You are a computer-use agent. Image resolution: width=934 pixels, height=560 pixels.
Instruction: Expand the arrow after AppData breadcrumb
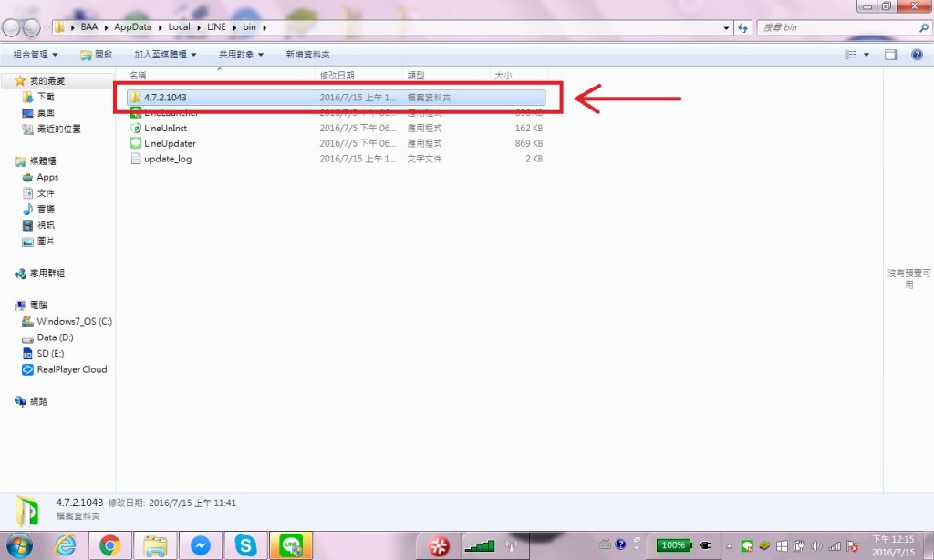coord(161,27)
